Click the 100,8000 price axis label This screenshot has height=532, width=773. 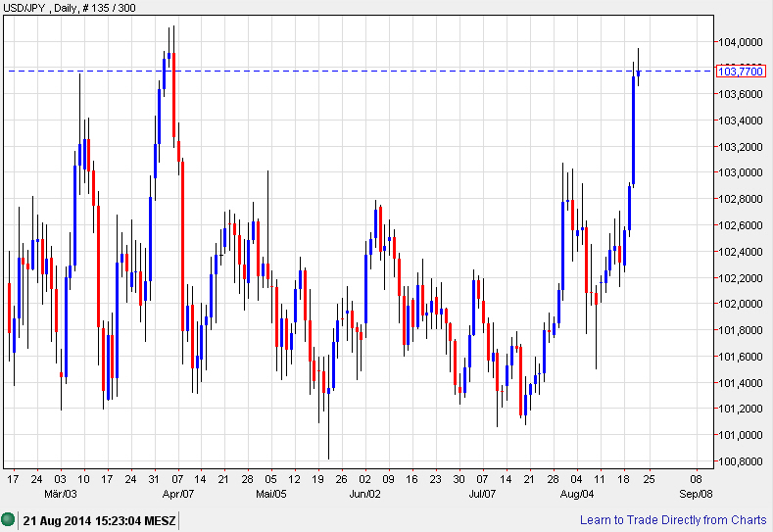coord(740,461)
